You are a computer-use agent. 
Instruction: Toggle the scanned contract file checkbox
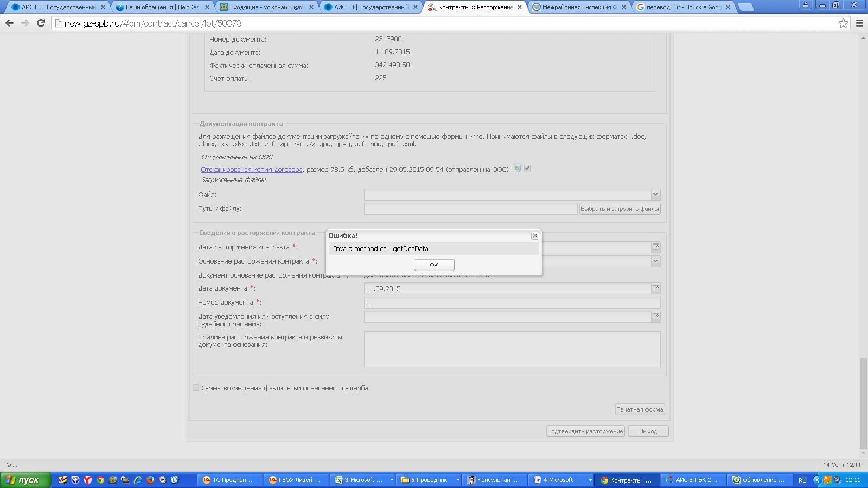(527, 169)
